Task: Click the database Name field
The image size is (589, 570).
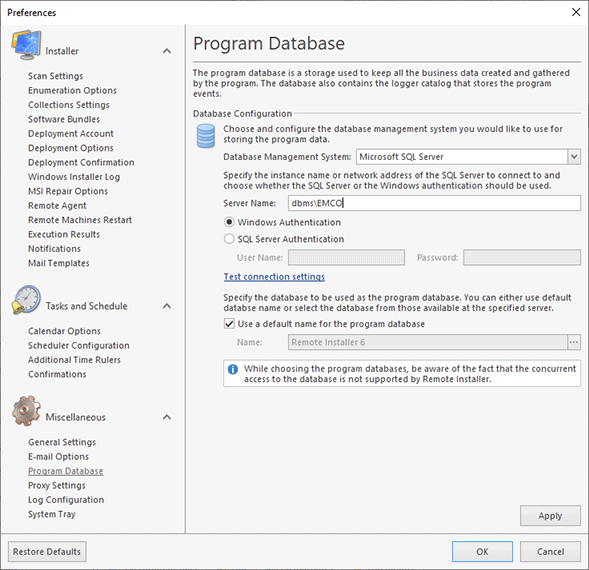Action: click(427, 342)
